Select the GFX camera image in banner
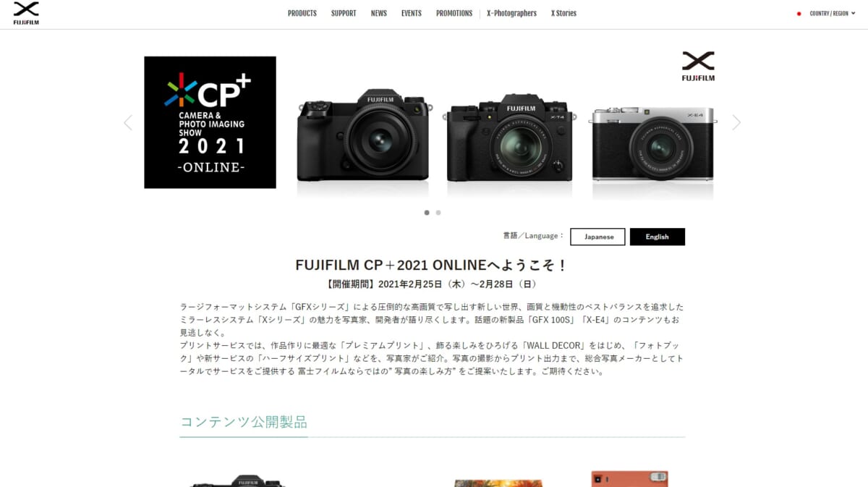 click(363, 136)
